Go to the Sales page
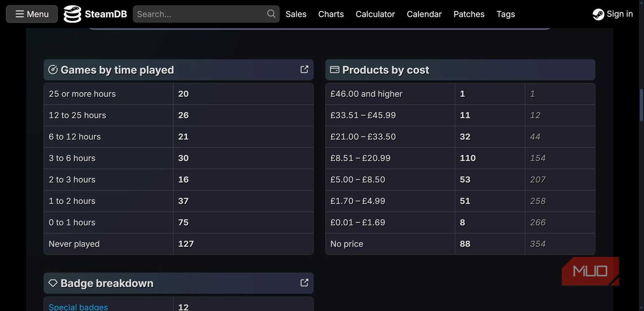644x311 pixels. click(x=296, y=14)
